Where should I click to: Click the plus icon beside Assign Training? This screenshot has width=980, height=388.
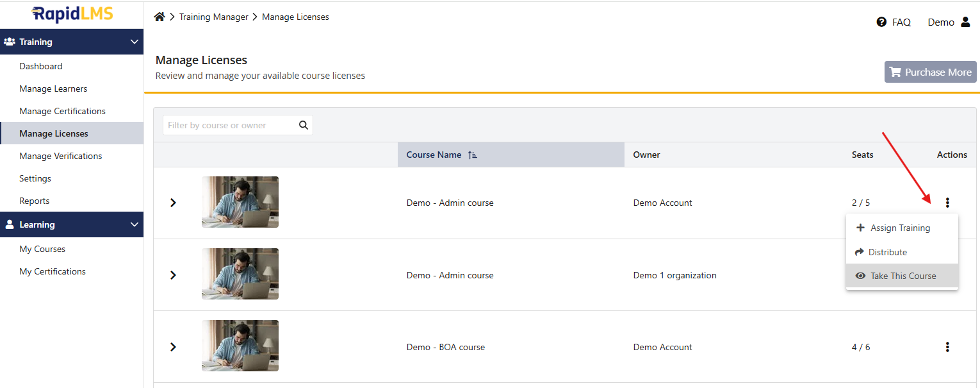tap(860, 228)
